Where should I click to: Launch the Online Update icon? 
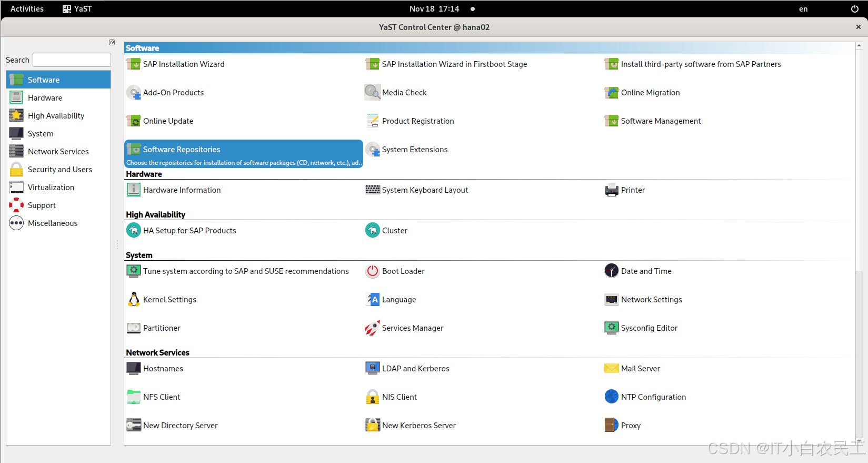(x=134, y=121)
